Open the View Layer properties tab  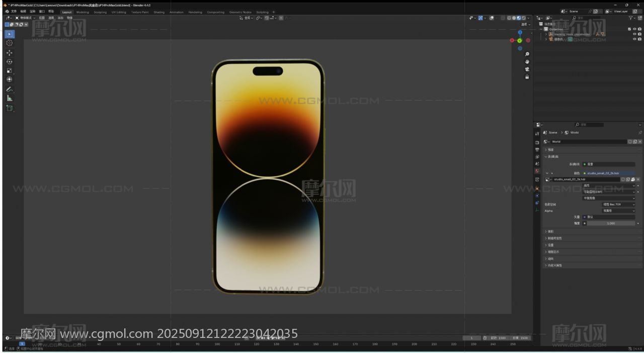(537, 157)
